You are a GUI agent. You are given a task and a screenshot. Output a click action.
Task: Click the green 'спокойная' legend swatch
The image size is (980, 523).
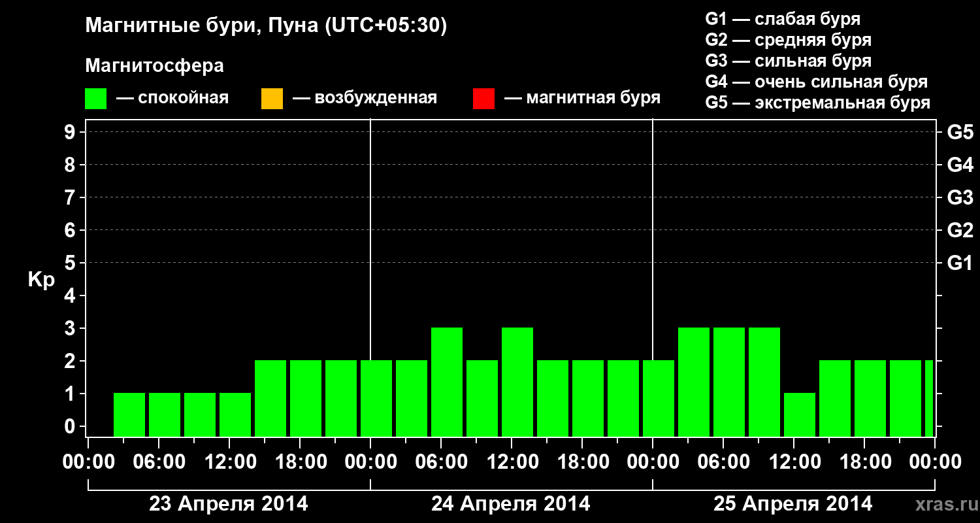click(x=96, y=99)
